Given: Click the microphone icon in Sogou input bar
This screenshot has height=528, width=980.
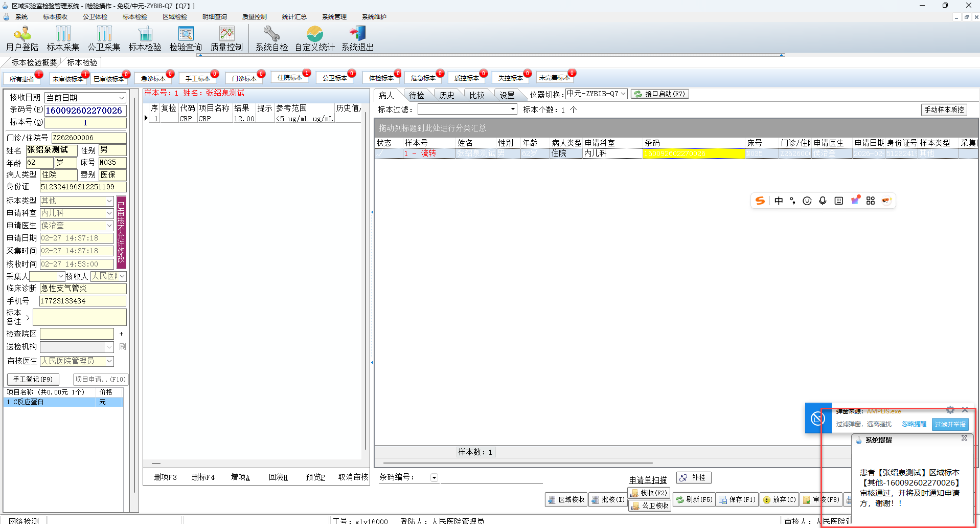Looking at the screenshot, I should coord(823,201).
